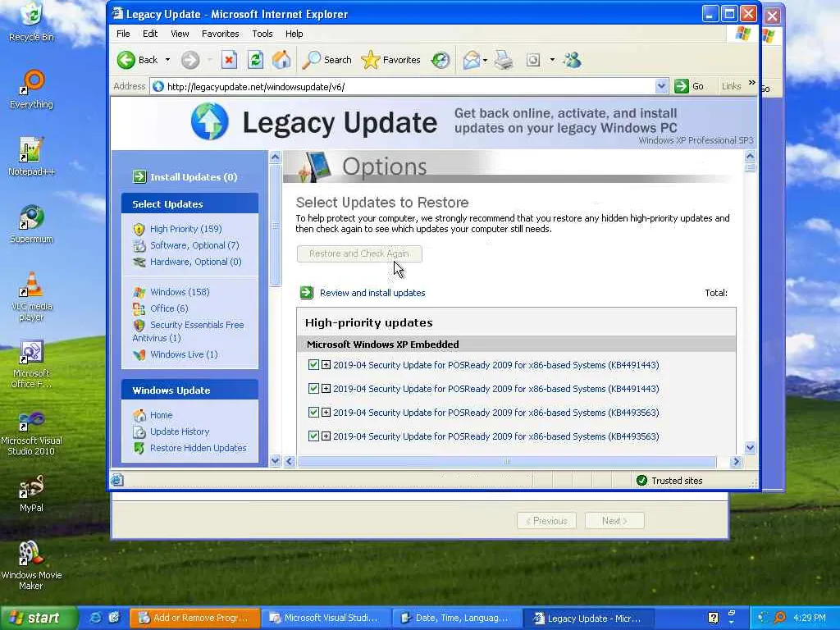This screenshot has height=630, width=840.
Task: Expand details of second KB4491443 update
Action: pos(326,388)
